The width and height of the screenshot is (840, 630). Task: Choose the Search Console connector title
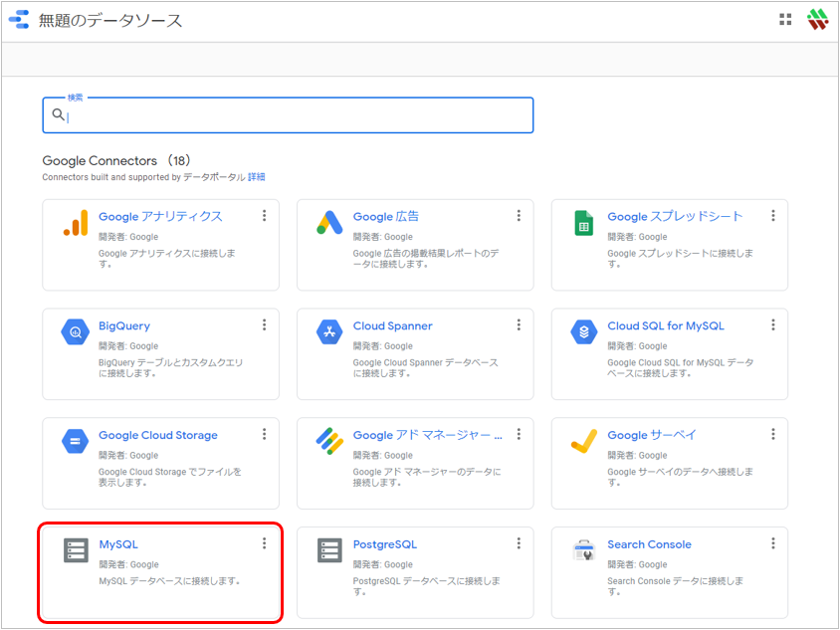(649, 544)
